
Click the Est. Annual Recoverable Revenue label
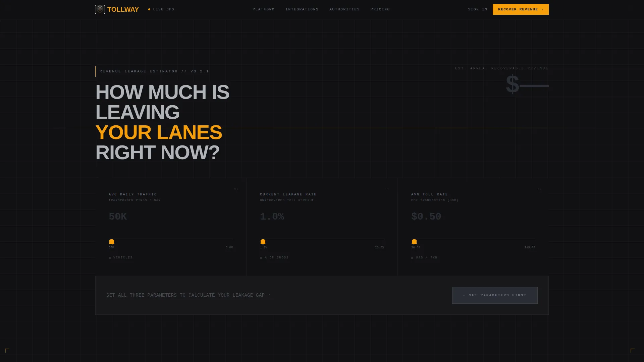pyautogui.click(x=502, y=68)
